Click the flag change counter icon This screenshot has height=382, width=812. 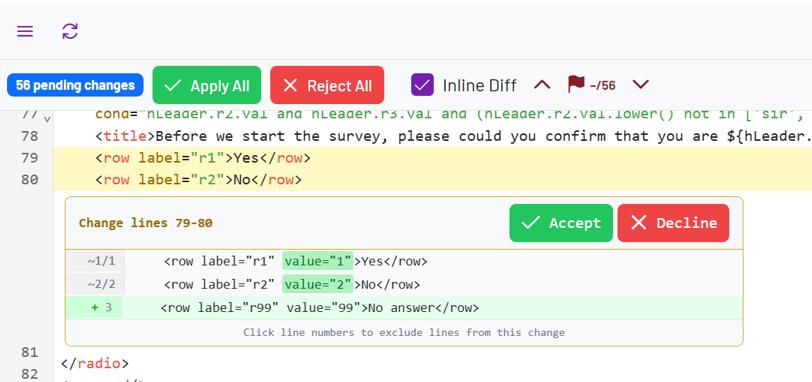(576, 84)
